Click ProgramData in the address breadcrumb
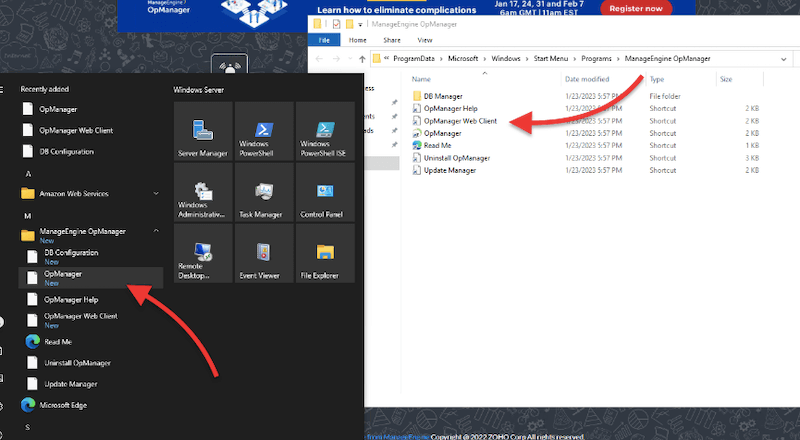800x440 pixels. click(x=414, y=59)
